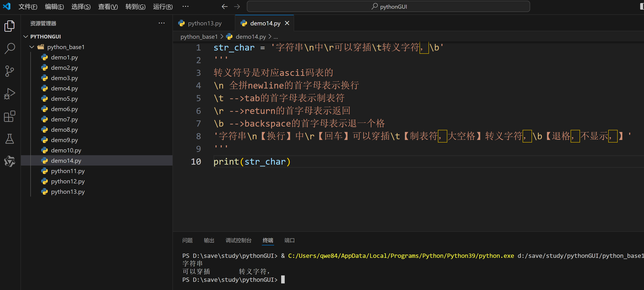Switch to the 调试控制台 panel tab
The image size is (644, 290).
pyautogui.click(x=238, y=240)
